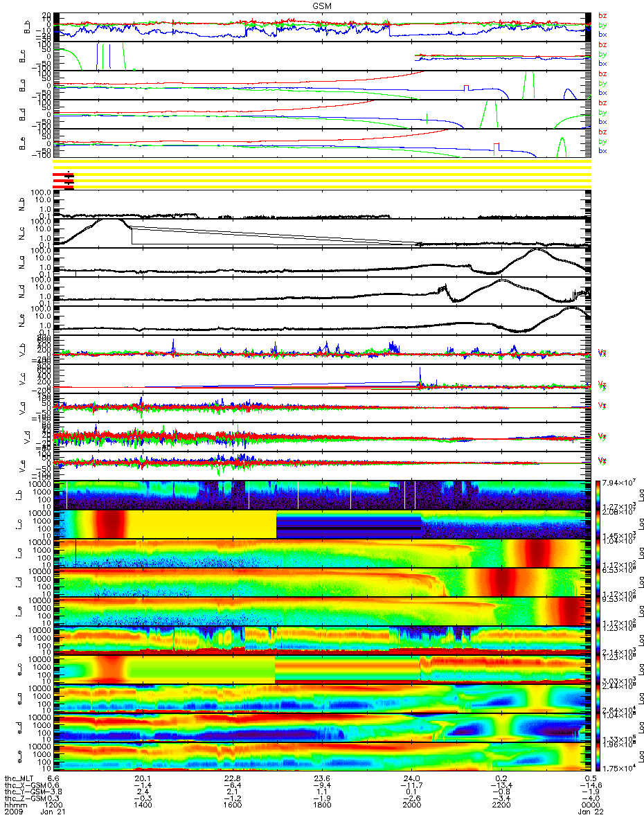Click the 1600 time tick label
Image resolution: width=644 pixels, height=831 pixels.
(232, 805)
